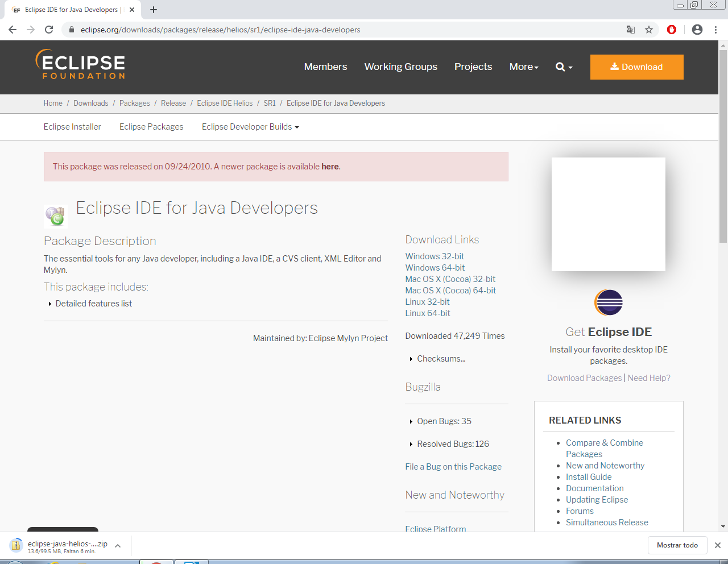Click the red Opera extension icon
Image resolution: width=728 pixels, height=564 pixels.
672,30
